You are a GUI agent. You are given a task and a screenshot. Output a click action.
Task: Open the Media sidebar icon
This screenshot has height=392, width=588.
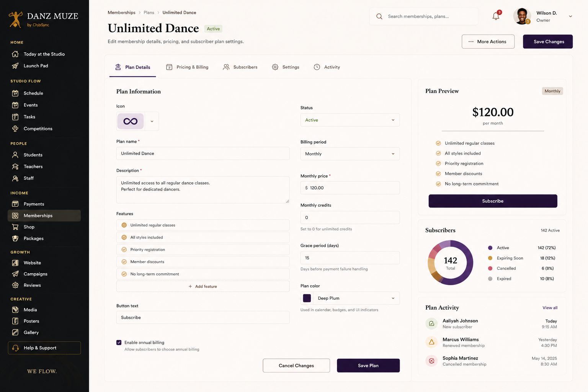tap(15, 310)
